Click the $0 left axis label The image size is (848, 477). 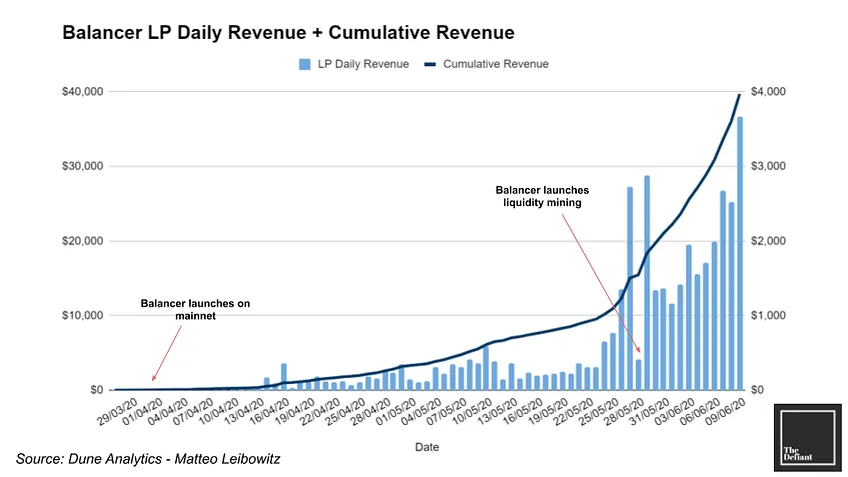(x=96, y=390)
